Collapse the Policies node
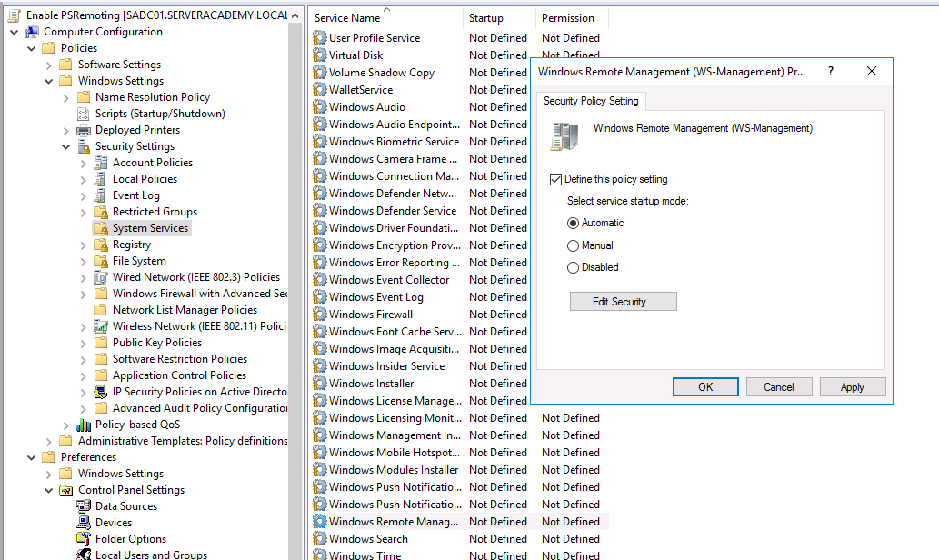 tap(32, 48)
